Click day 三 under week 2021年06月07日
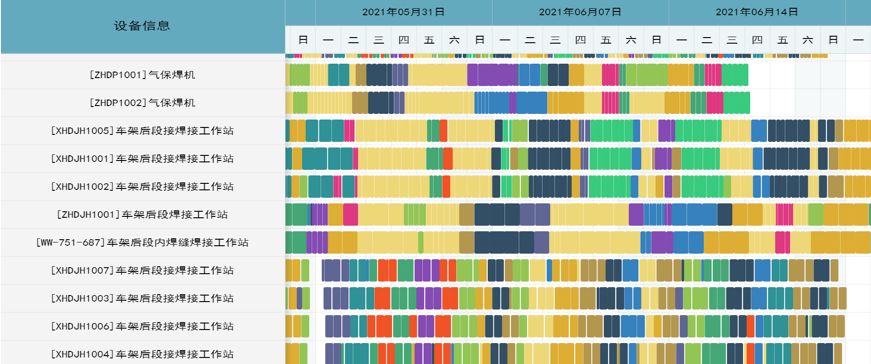871x364 pixels. 555,39
